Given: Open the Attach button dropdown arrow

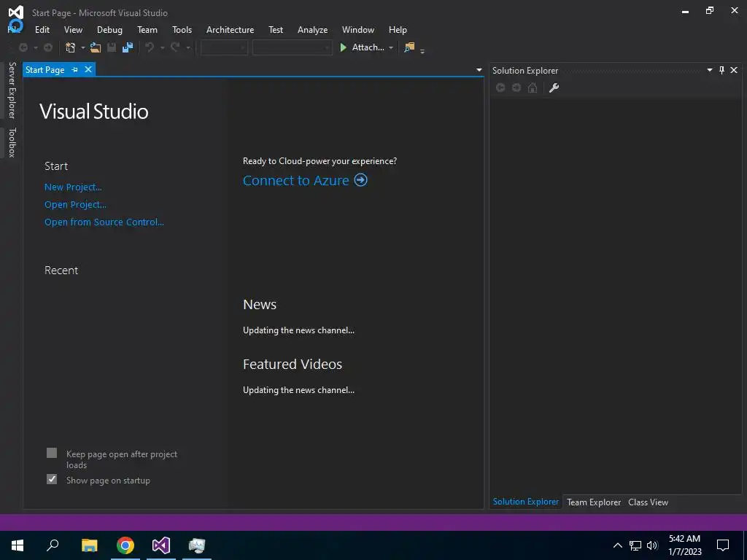Looking at the screenshot, I should click(x=391, y=47).
